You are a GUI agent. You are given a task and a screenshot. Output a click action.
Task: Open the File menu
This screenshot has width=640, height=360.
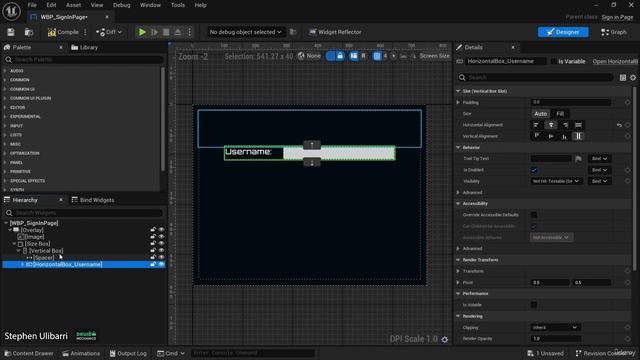(32, 5)
